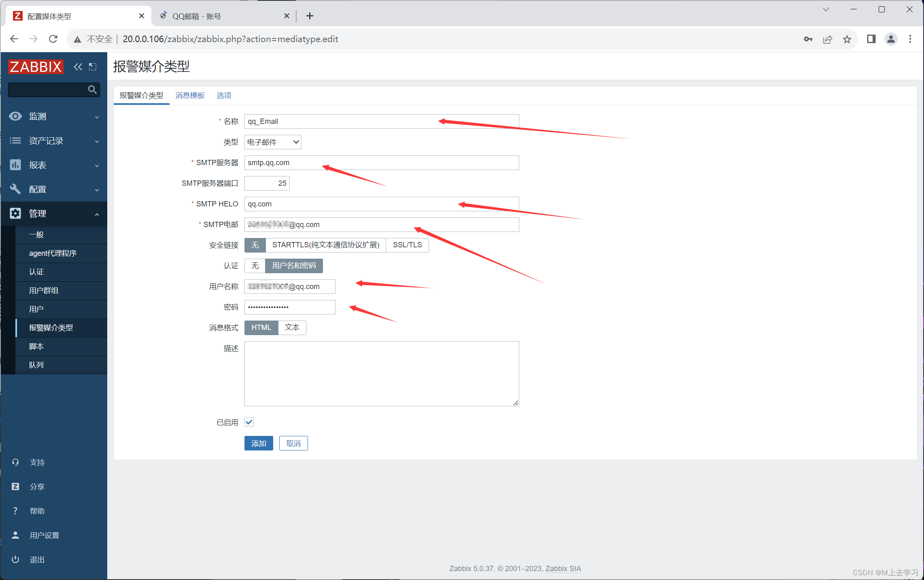Open the 类型 dropdown (电子邮件)
924x580 pixels.
point(273,142)
